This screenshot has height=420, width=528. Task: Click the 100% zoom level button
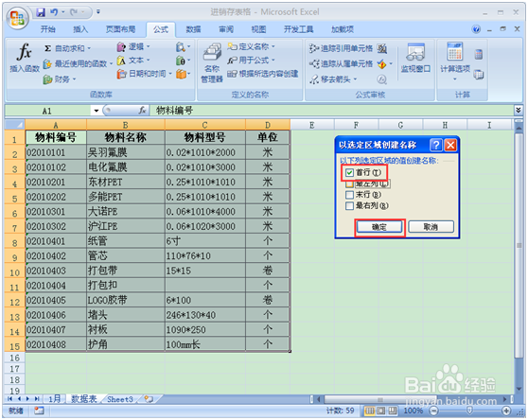point(414,411)
